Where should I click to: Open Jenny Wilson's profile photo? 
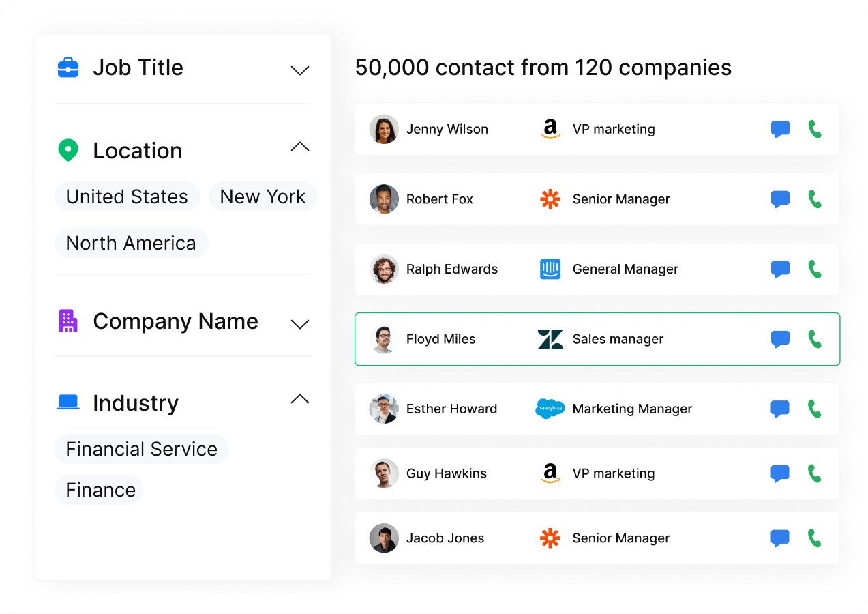click(384, 129)
